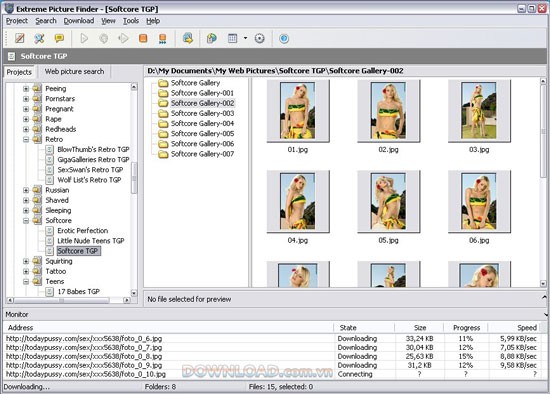Switch to the Web picture search tab
Image resolution: width=550 pixels, height=394 pixels.
coord(74,72)
